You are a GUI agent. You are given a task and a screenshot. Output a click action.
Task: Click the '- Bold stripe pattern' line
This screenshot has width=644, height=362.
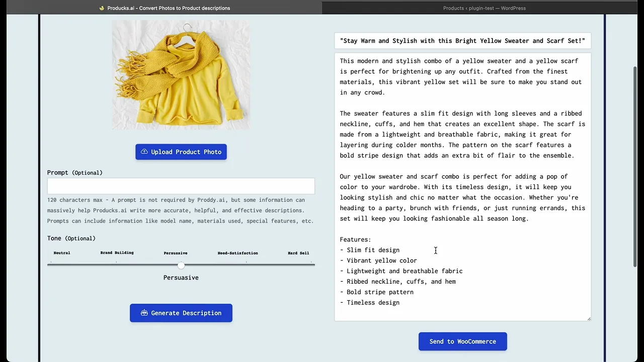376,292
